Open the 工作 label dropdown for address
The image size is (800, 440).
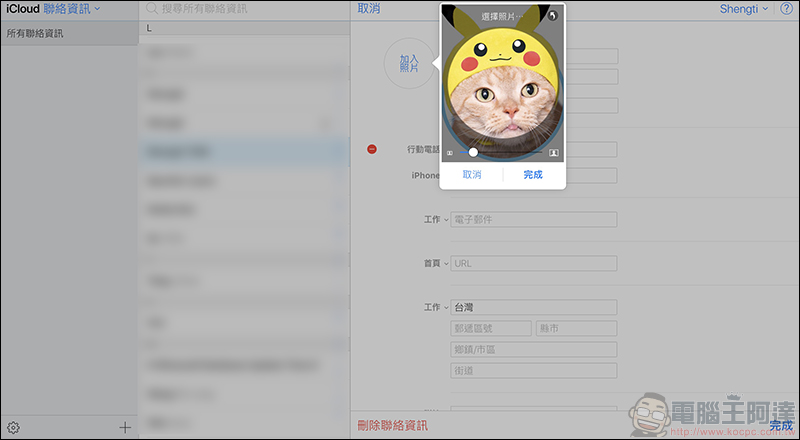pyautogui.click(x=436, y=307)
